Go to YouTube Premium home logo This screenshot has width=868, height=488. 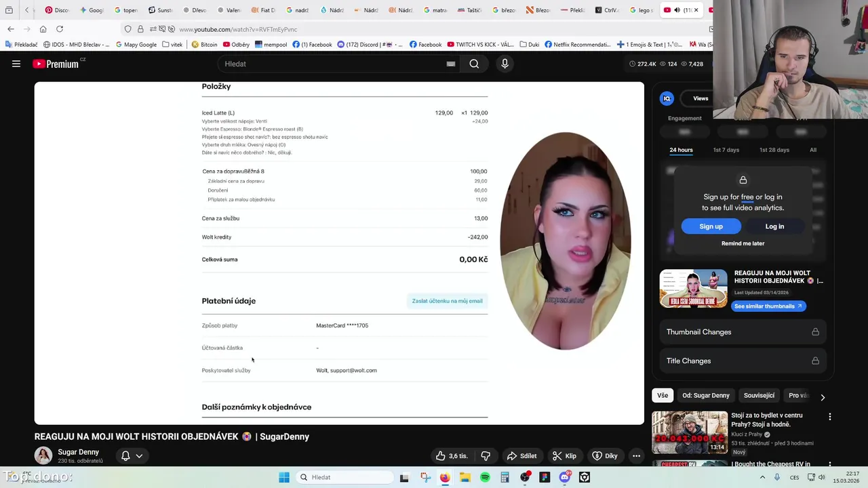pyautogui.click(x=56, y=64)
